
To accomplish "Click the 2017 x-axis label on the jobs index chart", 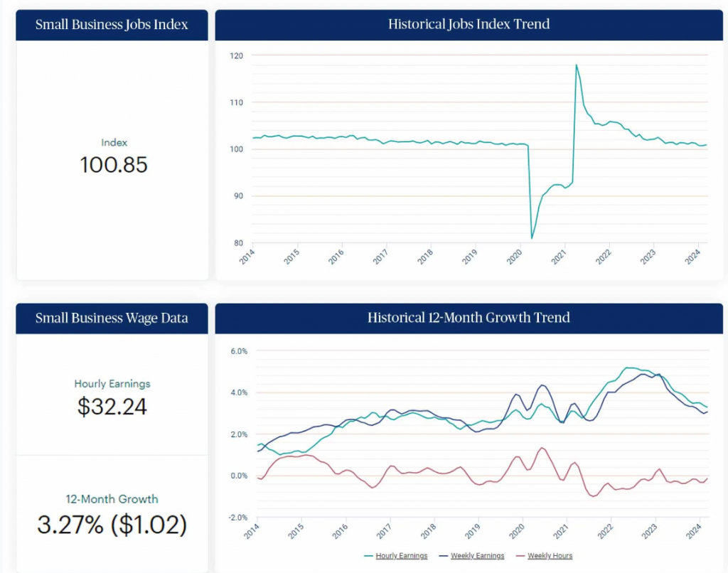I will pos(381,257).
